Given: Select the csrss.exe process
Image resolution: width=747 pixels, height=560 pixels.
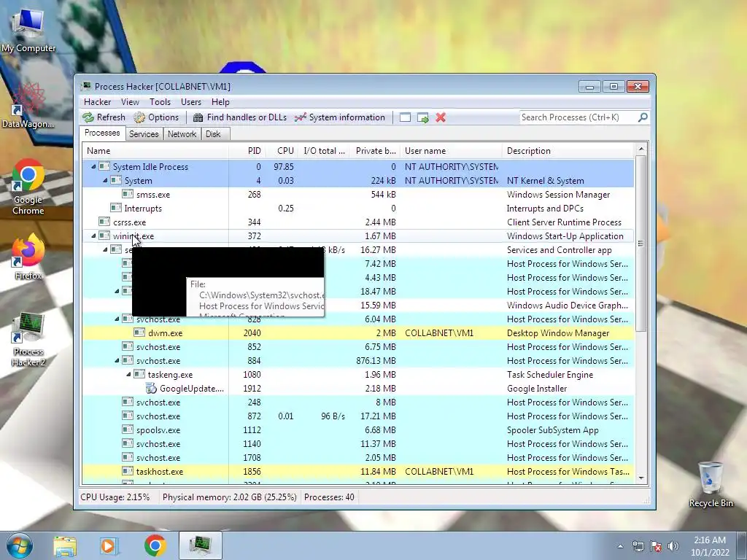Looking at the screenshot, I should [x=357, y=222].
